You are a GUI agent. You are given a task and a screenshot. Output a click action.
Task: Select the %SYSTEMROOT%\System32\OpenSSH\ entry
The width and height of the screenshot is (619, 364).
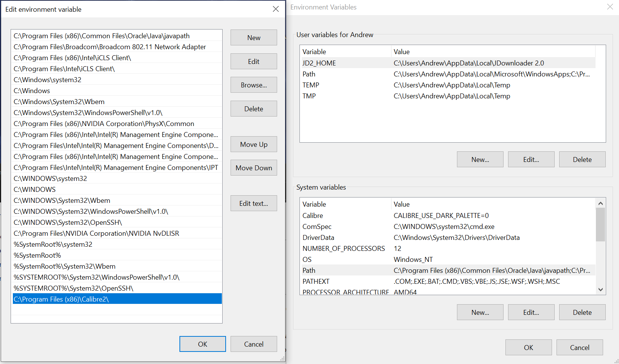click(117, 288)
